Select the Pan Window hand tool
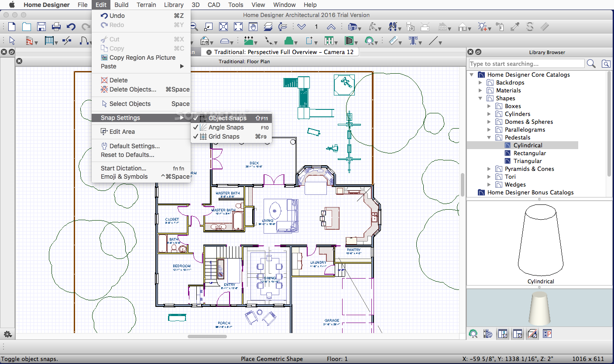 click(253, 27)
